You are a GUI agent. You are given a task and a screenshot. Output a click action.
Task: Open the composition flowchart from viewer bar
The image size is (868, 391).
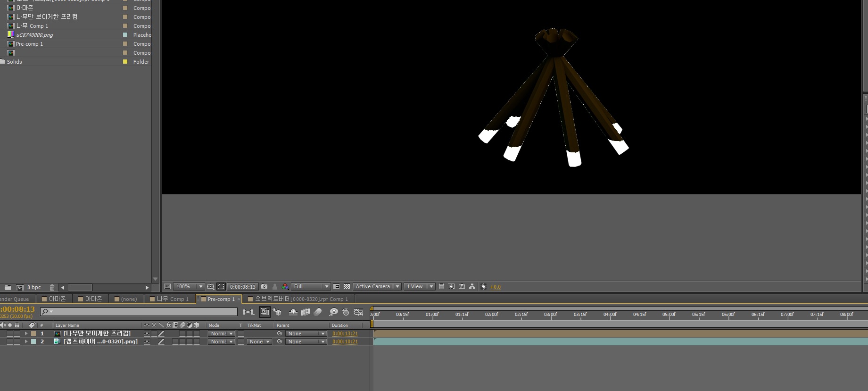point(472,286)
